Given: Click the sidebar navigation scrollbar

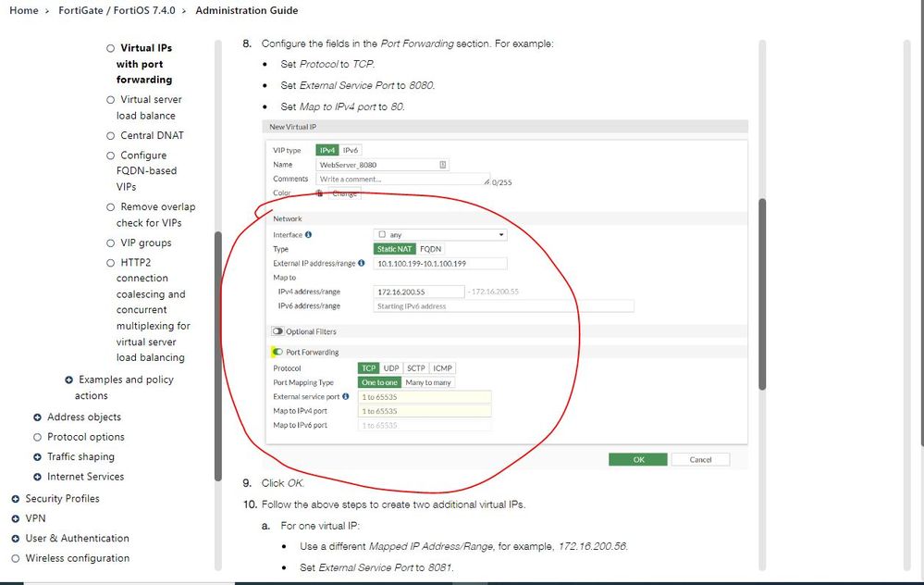Looking at the screenshot, I should [218, 356].
